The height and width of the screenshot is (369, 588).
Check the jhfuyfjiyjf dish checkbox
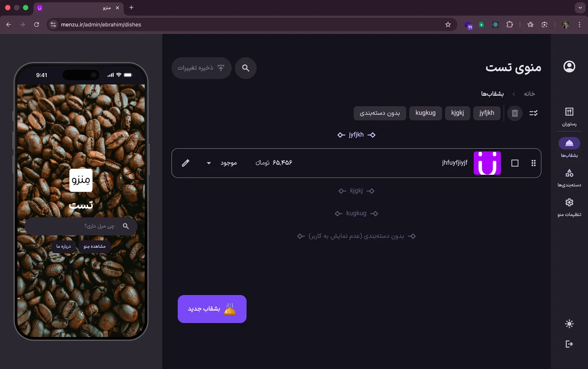tap(515, 163)
